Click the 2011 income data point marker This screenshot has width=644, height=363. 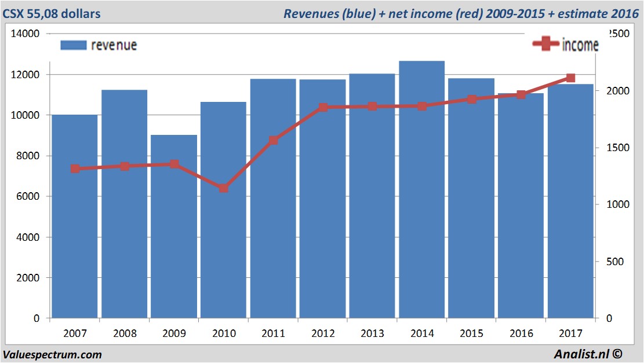tap(274, 141)
